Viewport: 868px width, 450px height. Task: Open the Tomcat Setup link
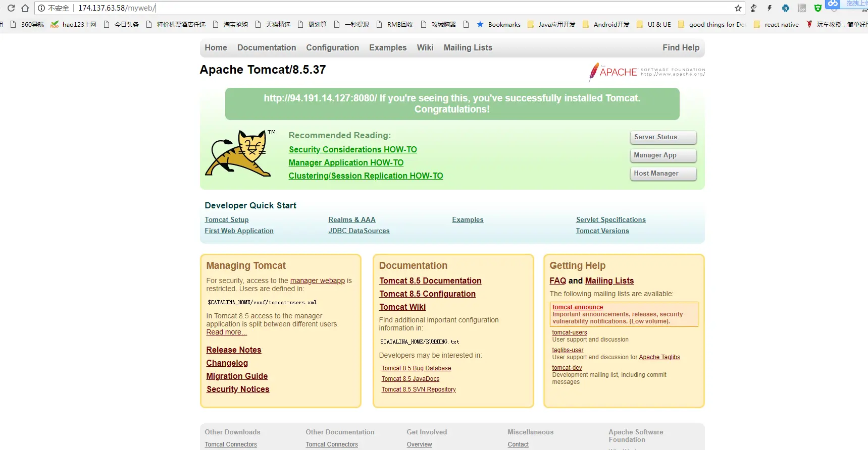(227, 220)
